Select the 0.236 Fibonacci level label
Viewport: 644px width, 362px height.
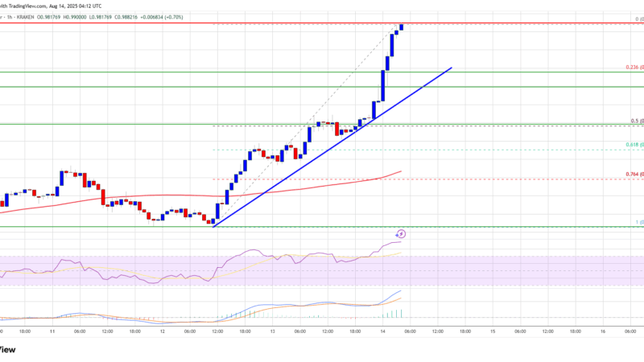[634, 68]
